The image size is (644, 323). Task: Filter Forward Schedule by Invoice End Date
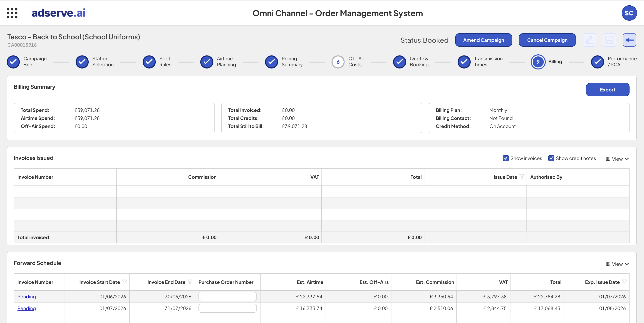click(x=190, y=282)
